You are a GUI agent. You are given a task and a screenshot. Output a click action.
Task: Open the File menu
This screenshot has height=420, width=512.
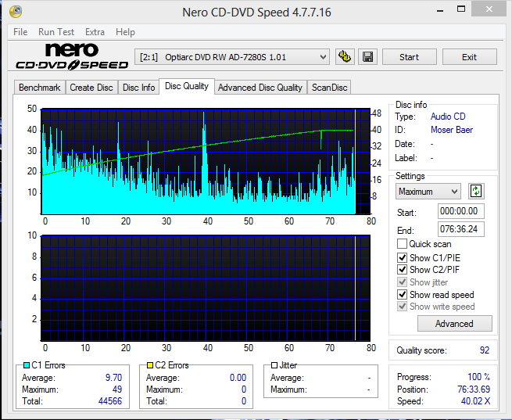[x=20, y=32]
